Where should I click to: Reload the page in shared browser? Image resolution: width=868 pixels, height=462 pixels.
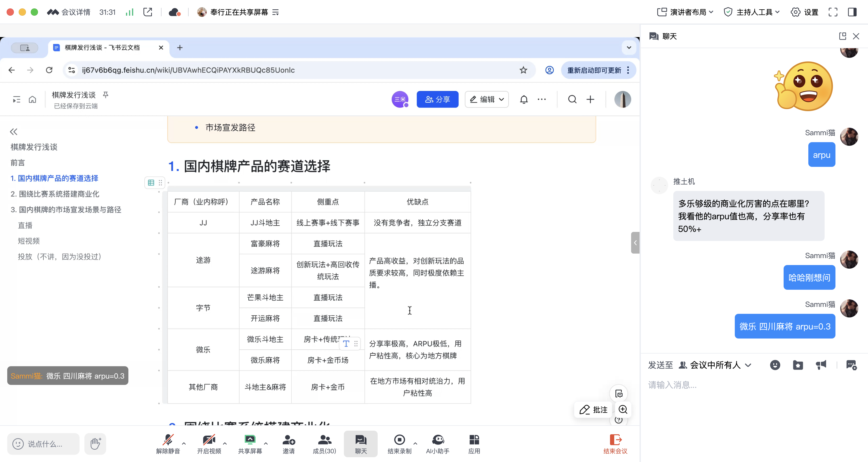click(49, 70)
